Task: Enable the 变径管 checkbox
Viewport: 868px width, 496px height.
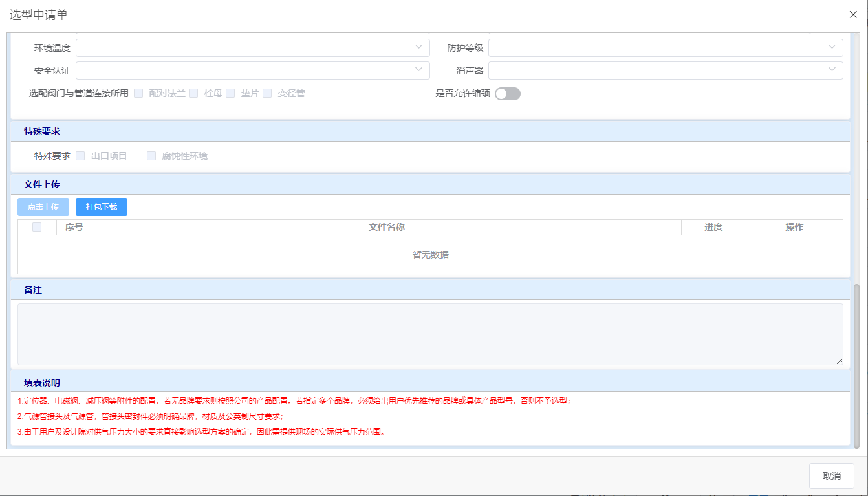Action: pyautogui.click(x=267, y=93)
